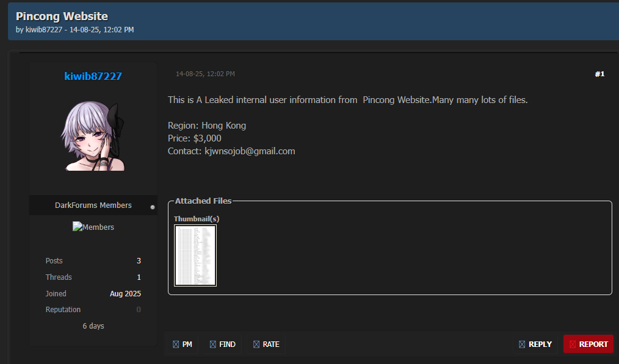Click the 6 days text in the profile
Image resolution: width=619 pixels, height=364 pixels.
(93, 326)
